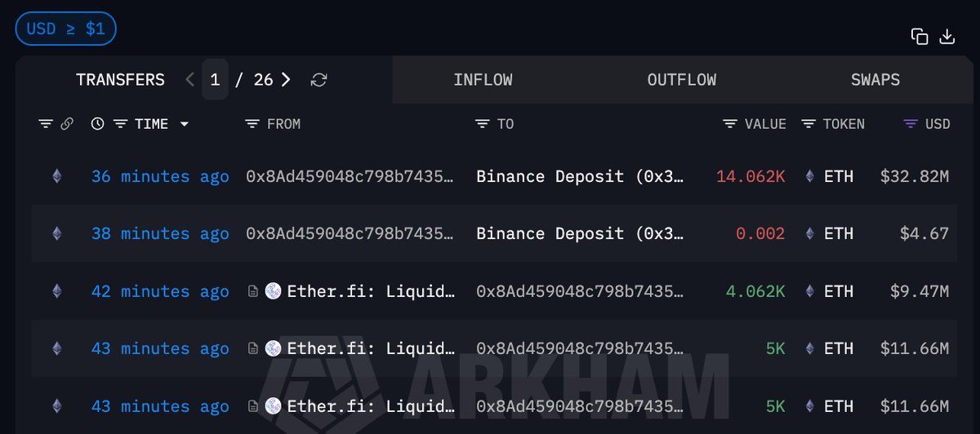The image size is (980, 434).
Task: Open Binance Deposit address on the 36 minutes row
Action: [x=580, y=176]
